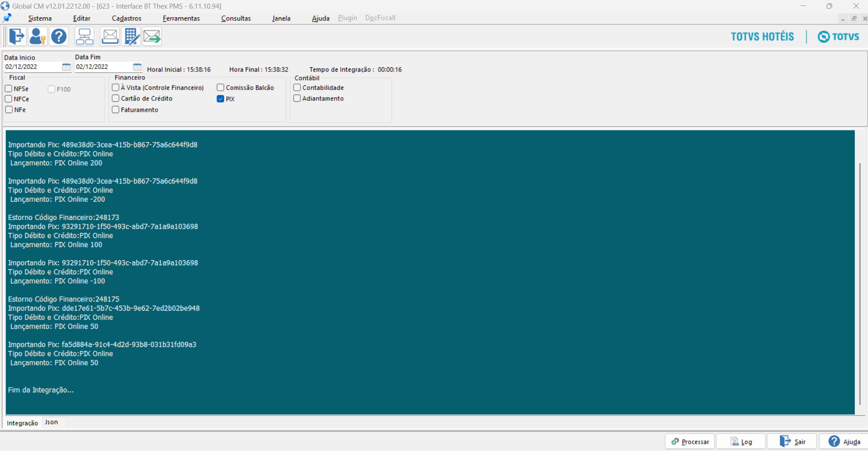Restore the inner MDI child window
This screenshot has width=868, height=451.
pyautogui.click(x=854, y=19)
